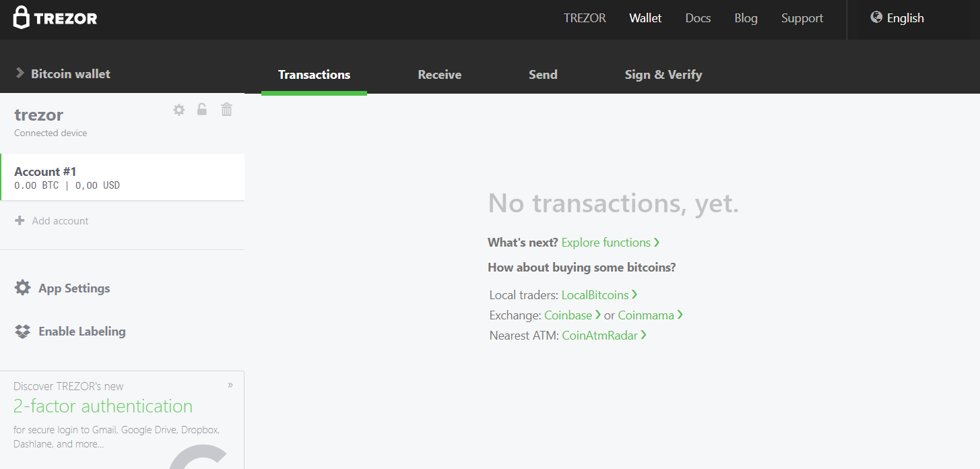Screen dimensions: 980x469
Task: Open Support in top navigation
Action: [x=802, y=18]
